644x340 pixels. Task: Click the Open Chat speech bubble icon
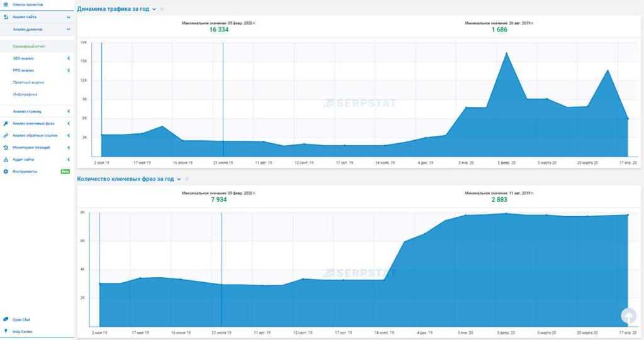[x=6, y=319]
